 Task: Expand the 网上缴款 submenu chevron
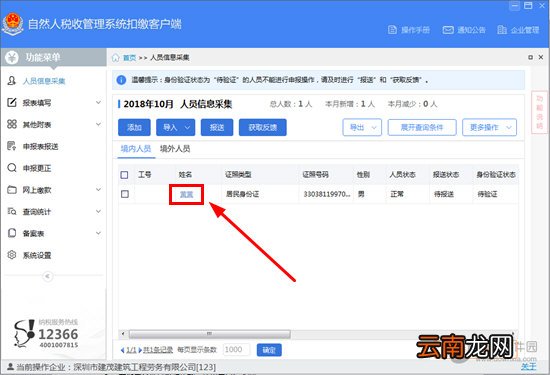99,189
